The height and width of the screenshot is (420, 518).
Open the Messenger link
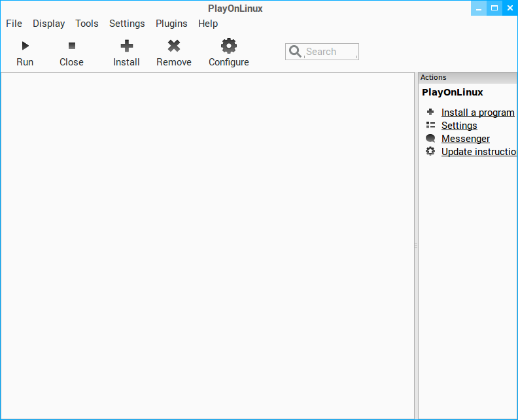coord(466,139)
